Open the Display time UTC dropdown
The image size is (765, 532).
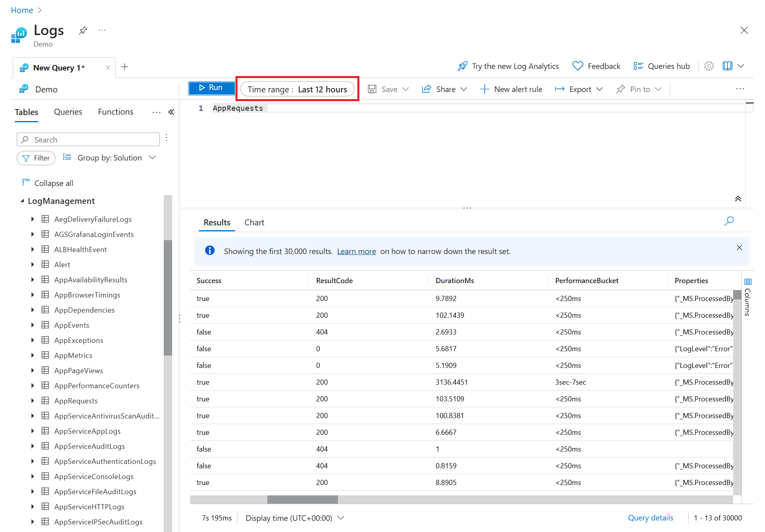tap(294, 518)
